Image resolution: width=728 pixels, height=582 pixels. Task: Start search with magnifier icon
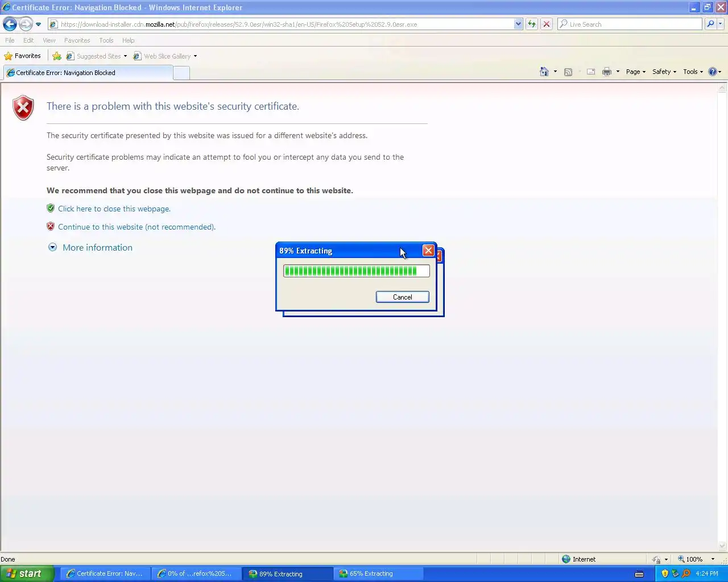710,24
